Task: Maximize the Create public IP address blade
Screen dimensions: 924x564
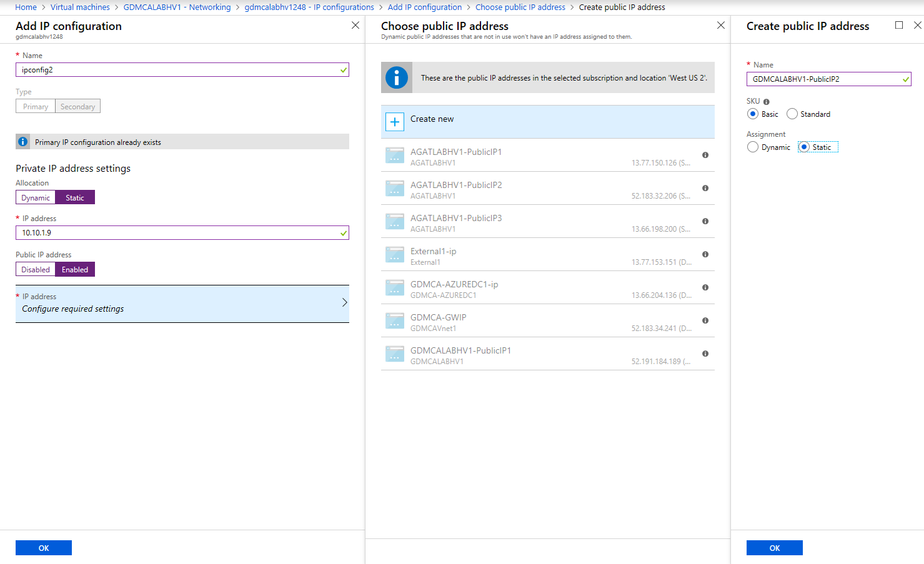Action: pyautogui.click(x=899, y=25)
